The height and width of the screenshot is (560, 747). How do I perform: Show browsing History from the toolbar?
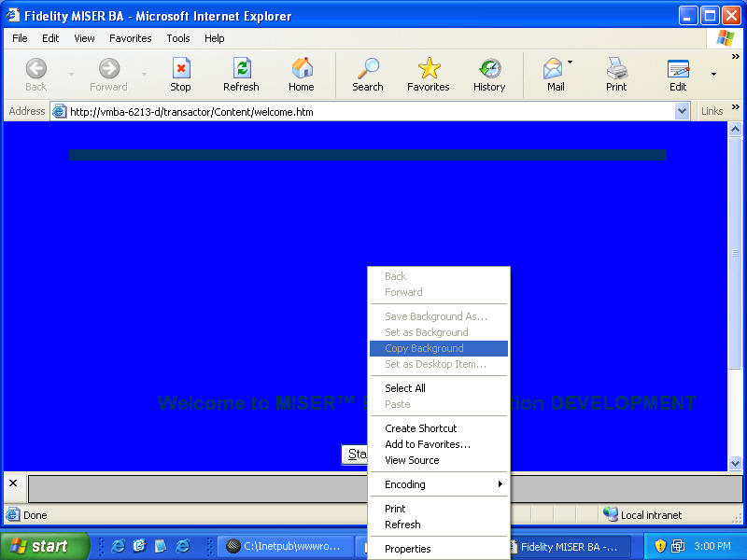pos(489,68)
